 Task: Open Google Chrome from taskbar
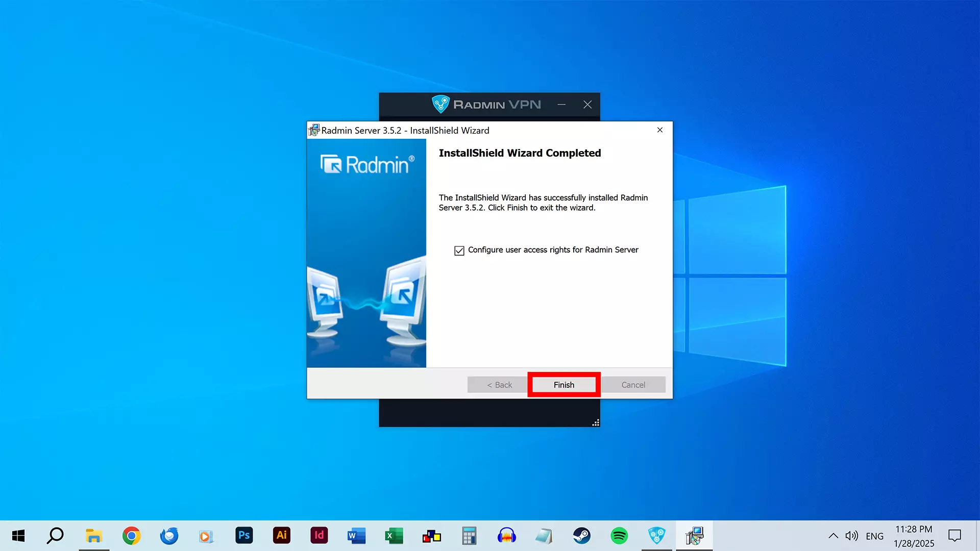[131, 535]
